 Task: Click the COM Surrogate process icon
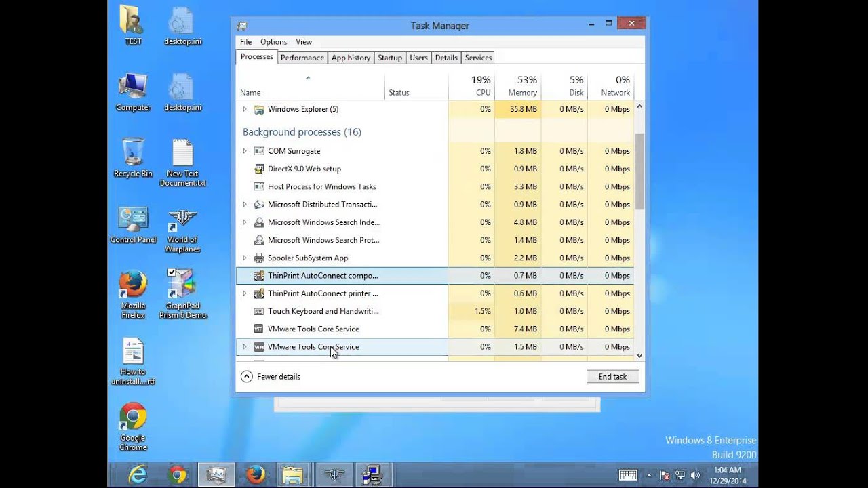[x=258, y=151]
